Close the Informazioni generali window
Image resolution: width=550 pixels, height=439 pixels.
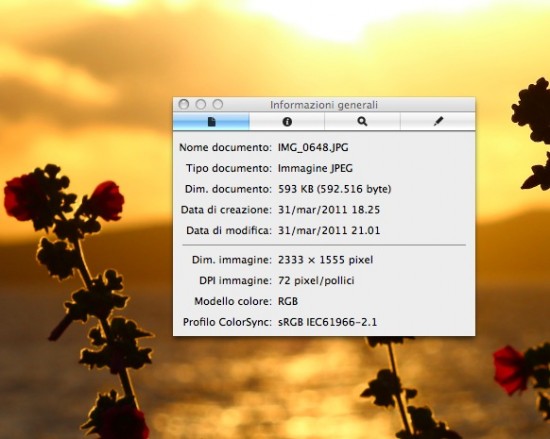pos(184,104)
